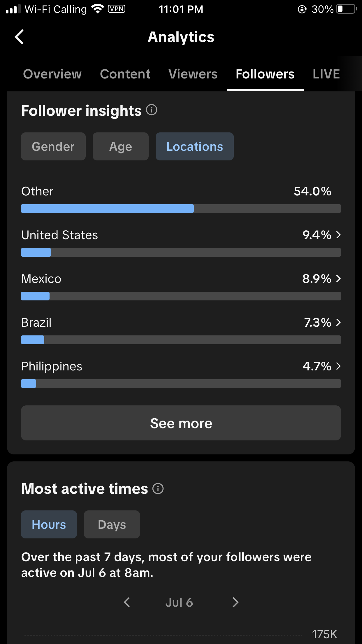Tap the back arrow icon
Screen dimensions: 362x644
point(19,37)
